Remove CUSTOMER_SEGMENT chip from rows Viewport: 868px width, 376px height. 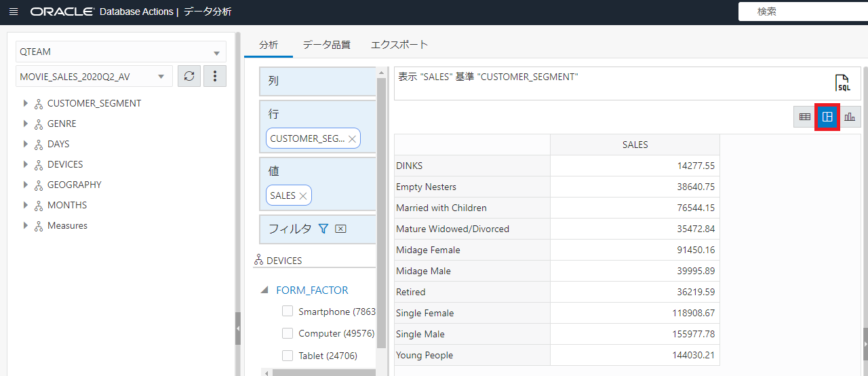click(x=352, y=138)
